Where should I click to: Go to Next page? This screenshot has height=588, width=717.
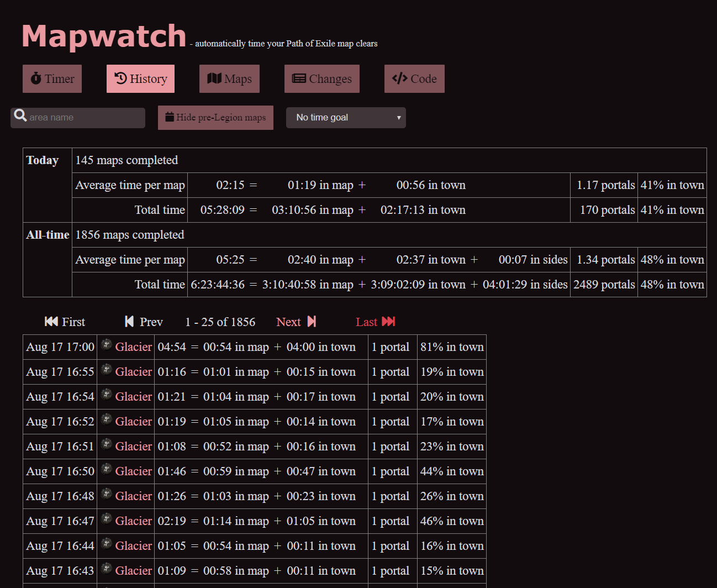pyautogui.click(x=296, y=322)
